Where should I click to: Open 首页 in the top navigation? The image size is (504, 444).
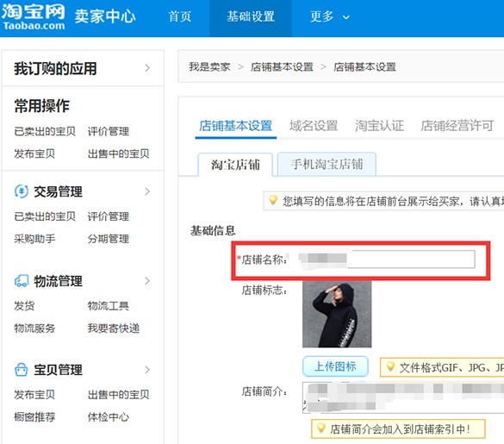(x=180, y=16)
